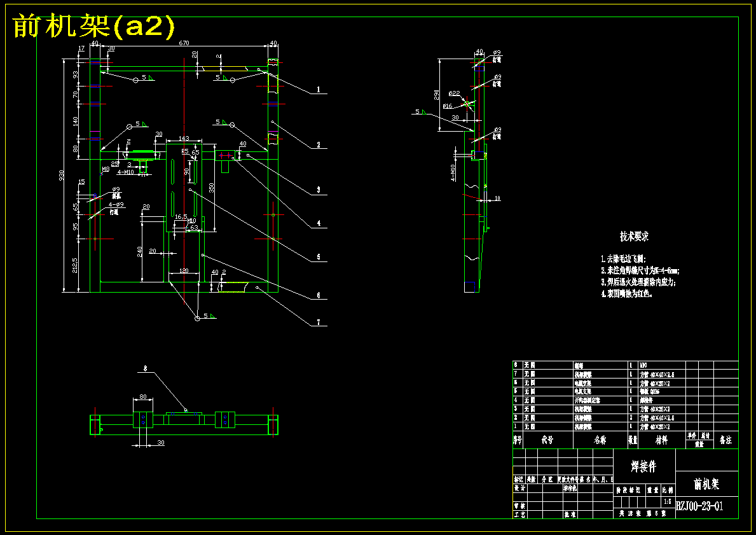The image size is (756, 535).
Task: Click the 240 height dimension
Action: point(139,251)
